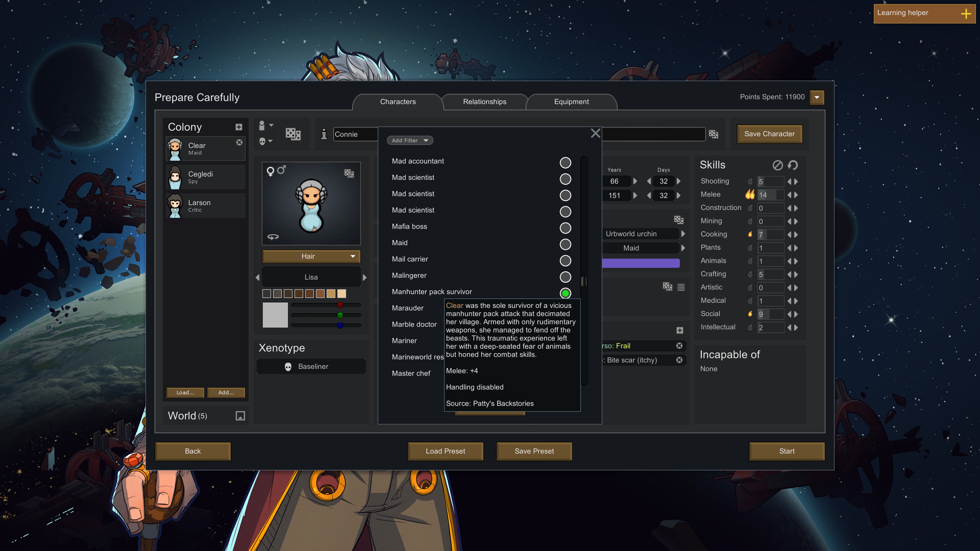The width and height of the screenshot is (980, 551).
Task: Switch to Relationships tab
Action: coord(485,102)
